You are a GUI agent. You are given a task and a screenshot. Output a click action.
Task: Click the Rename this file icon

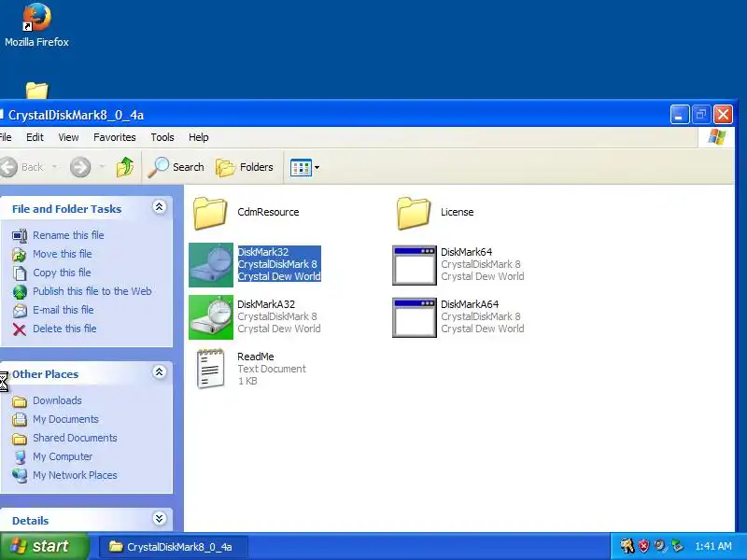click(20, 236)
